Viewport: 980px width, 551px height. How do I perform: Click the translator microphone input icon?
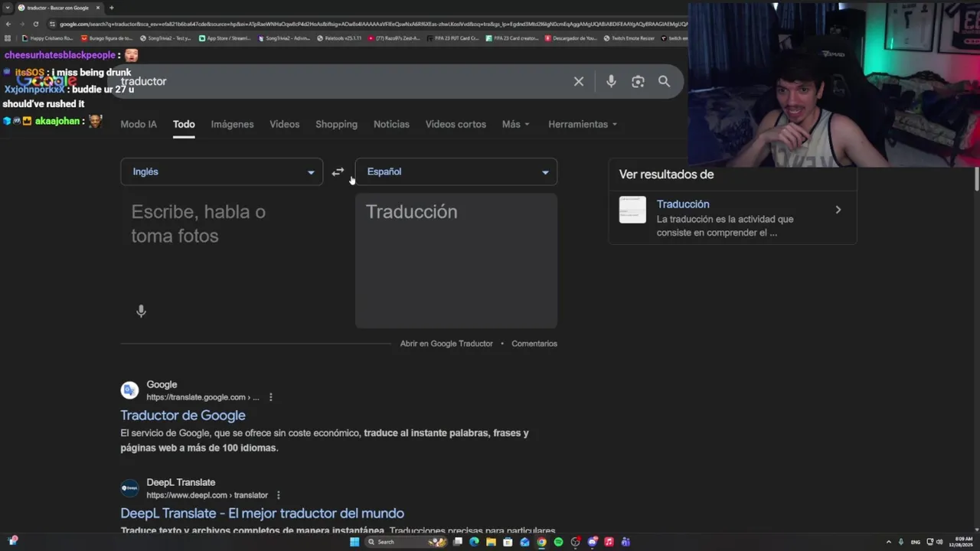(141, 311)
